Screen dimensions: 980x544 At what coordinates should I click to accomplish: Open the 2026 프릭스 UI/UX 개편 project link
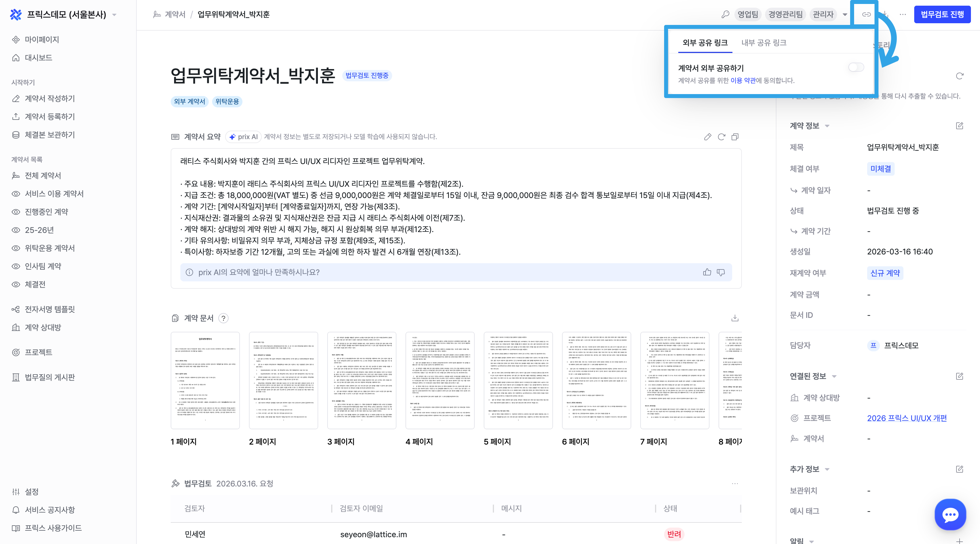tap(907, 418)
